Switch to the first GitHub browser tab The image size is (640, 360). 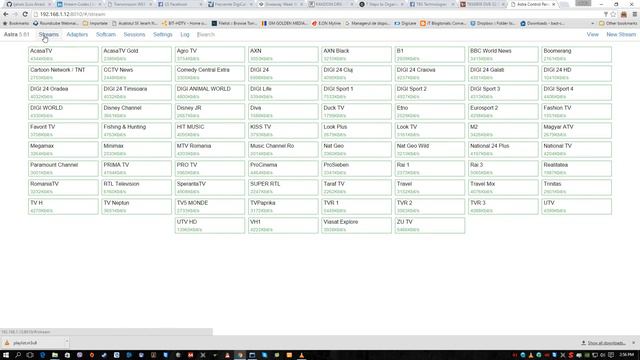coord(28,4)
